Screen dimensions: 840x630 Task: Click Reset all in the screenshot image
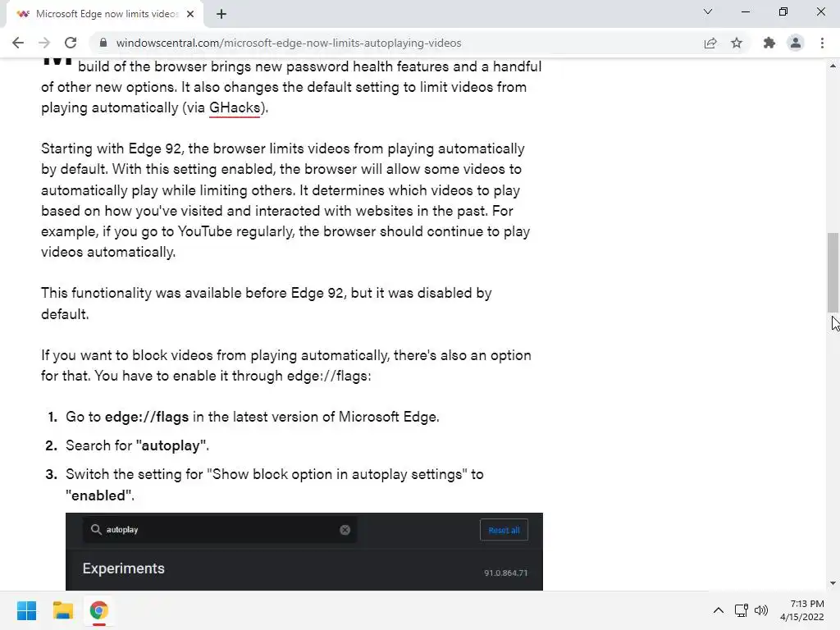click(504, 530)
